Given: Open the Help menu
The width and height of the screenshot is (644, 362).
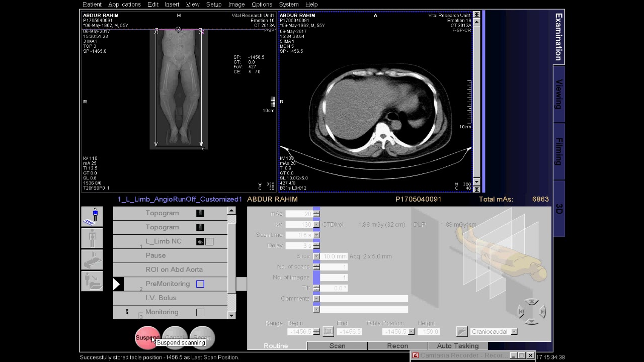Looking at the screenshot, I should click(x=311, y=5).
